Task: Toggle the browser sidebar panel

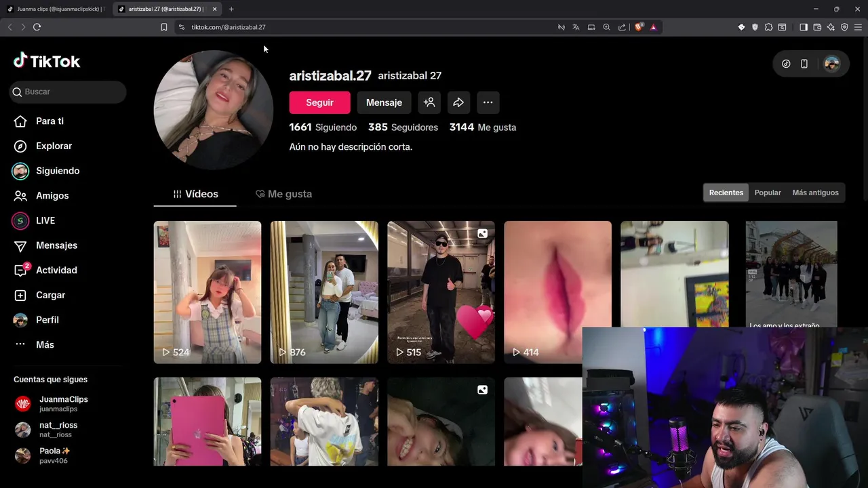Action: (804, 27)
